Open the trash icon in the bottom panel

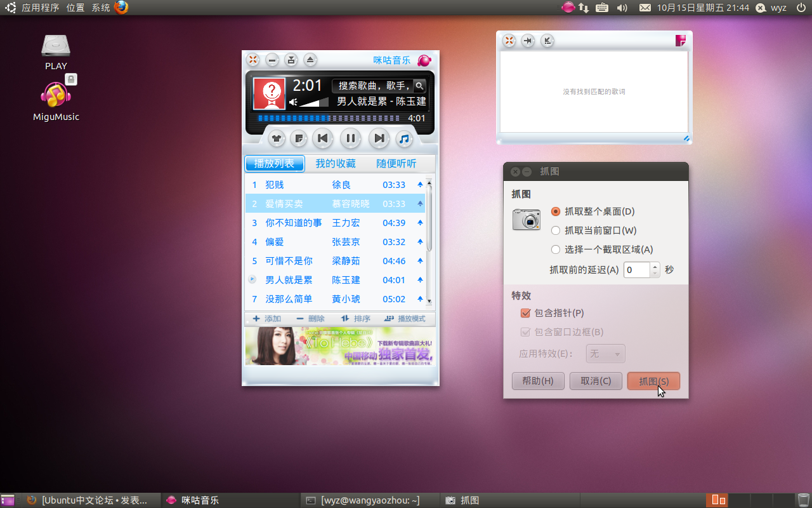803,500
